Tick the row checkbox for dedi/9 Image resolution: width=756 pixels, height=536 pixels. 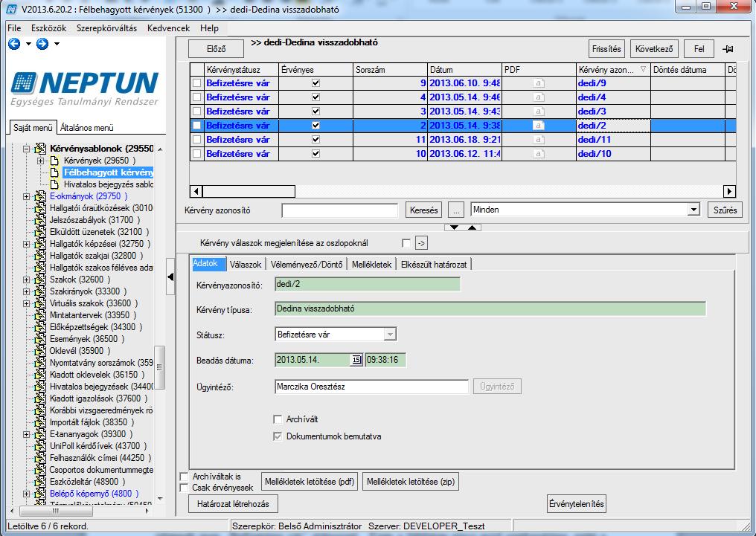[x=196, y=83]
